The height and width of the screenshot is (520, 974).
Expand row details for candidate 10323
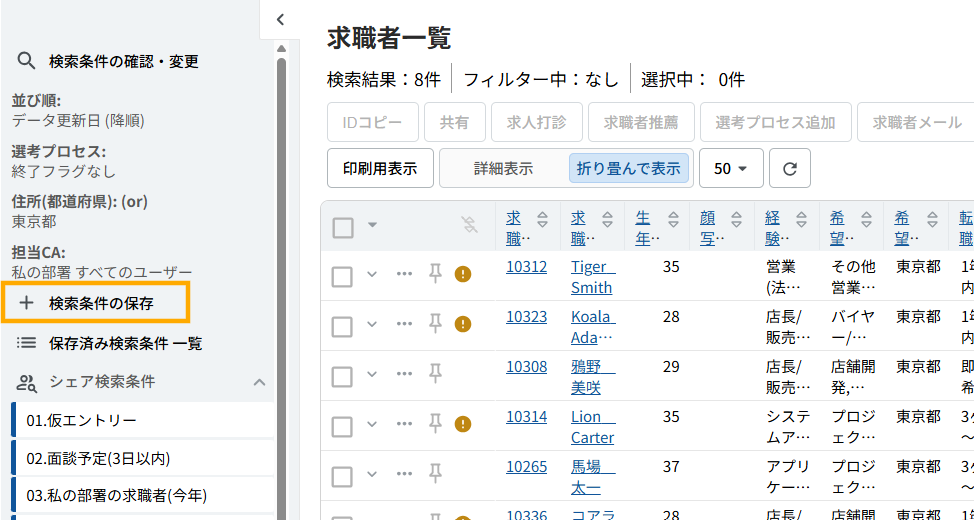pyautogui.click(x=373, y=324)
